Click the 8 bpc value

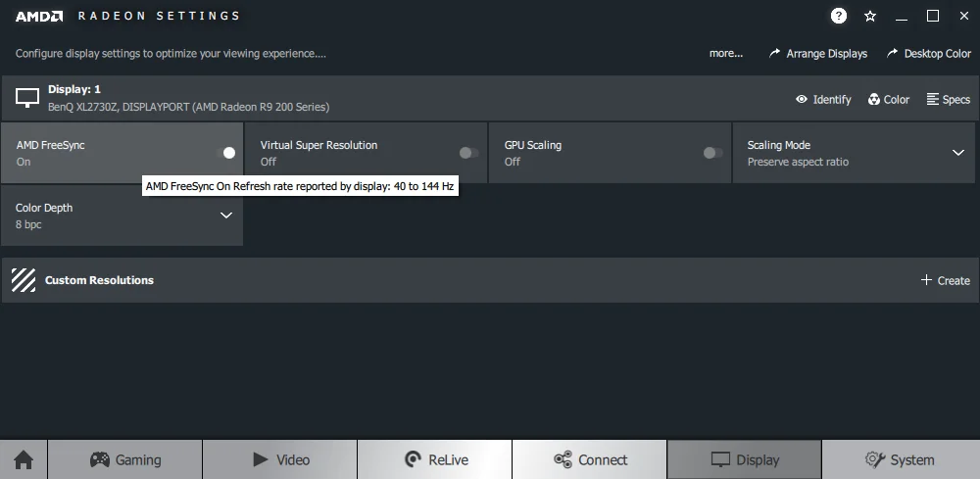pyautogui.click(x=28, y=224)
